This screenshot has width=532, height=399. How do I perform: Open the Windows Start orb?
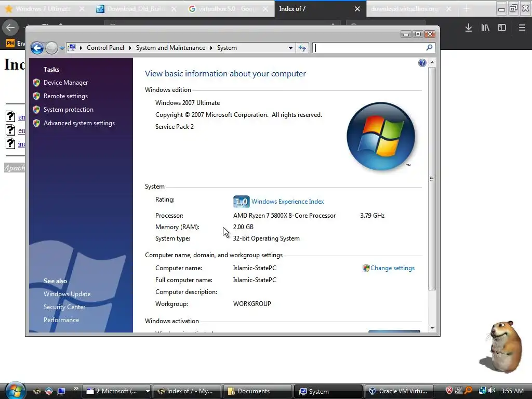pyautogui.click(x=15, y=391)
